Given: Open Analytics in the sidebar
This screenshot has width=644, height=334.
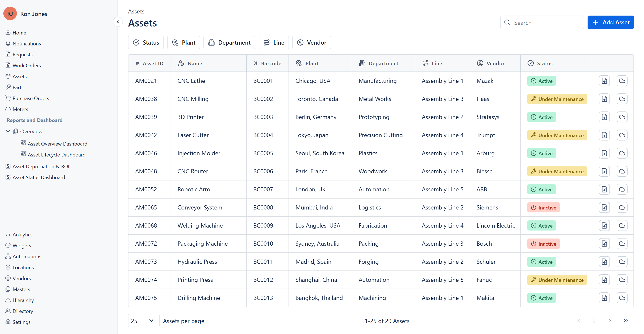Looking at the screenshot, I should pyautogui.click(x=19, y=235).
